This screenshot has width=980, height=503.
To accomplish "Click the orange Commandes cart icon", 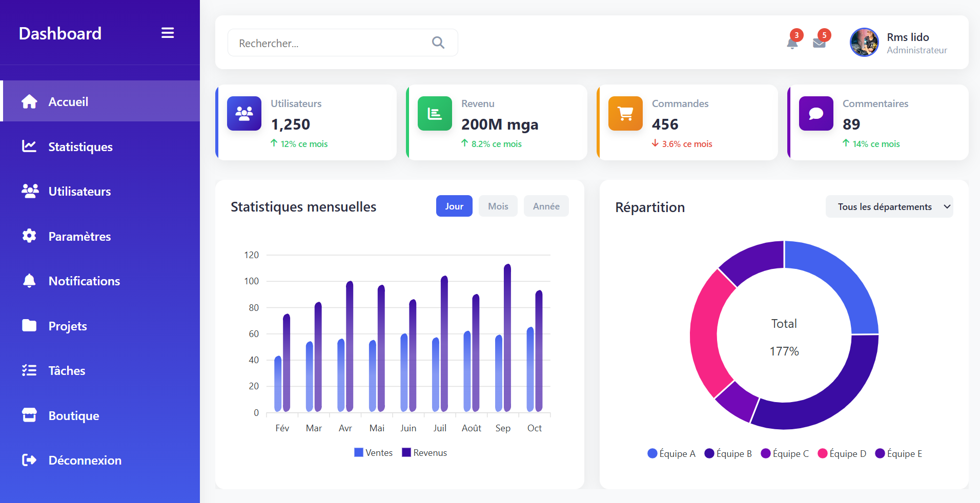I will pyautogui.click(x=625, y=113).
